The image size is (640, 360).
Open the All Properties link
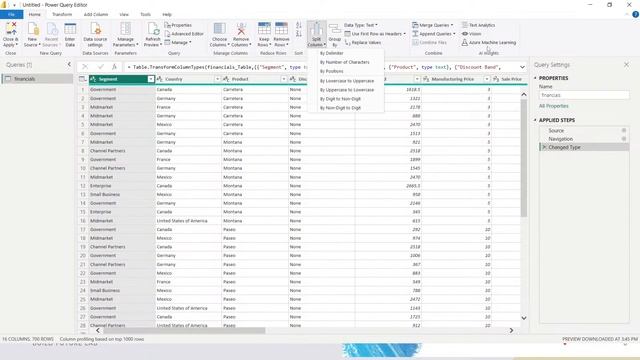click(x=553, y=106)
